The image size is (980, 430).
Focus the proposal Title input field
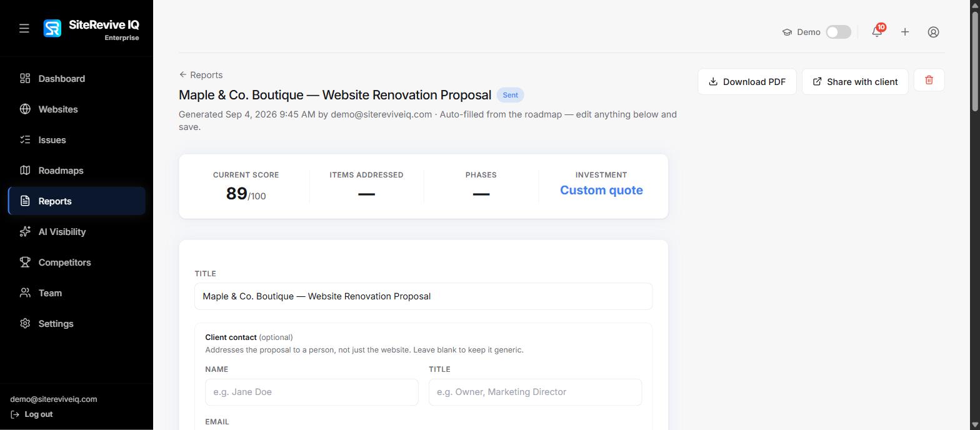[x=423, y=296]
